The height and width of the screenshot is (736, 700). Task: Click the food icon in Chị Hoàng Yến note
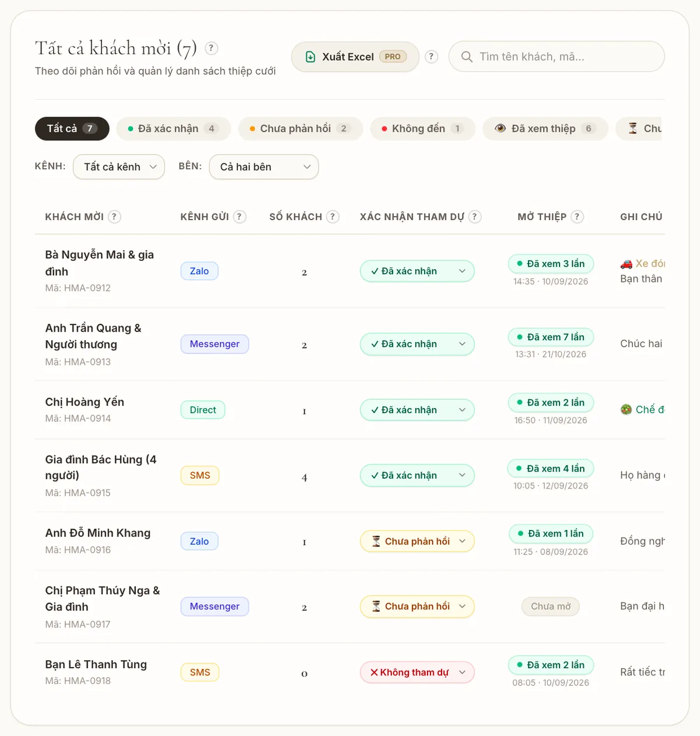[x=626, y=410]
